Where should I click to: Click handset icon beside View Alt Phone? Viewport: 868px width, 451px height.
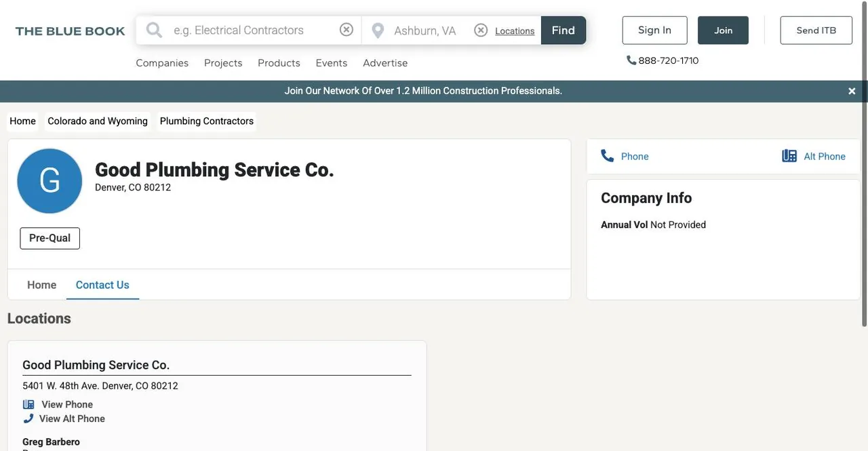tap(28, 418)
